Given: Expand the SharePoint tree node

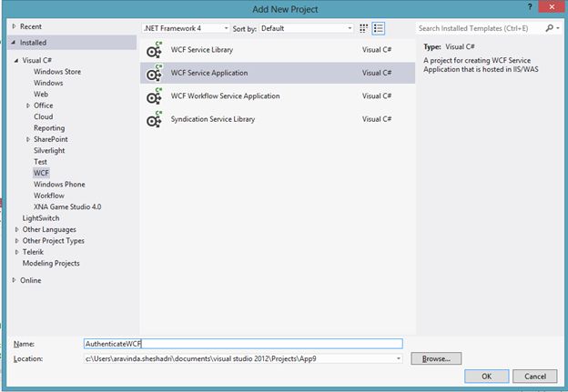Looking at the screenshot, I should (28, 139).
